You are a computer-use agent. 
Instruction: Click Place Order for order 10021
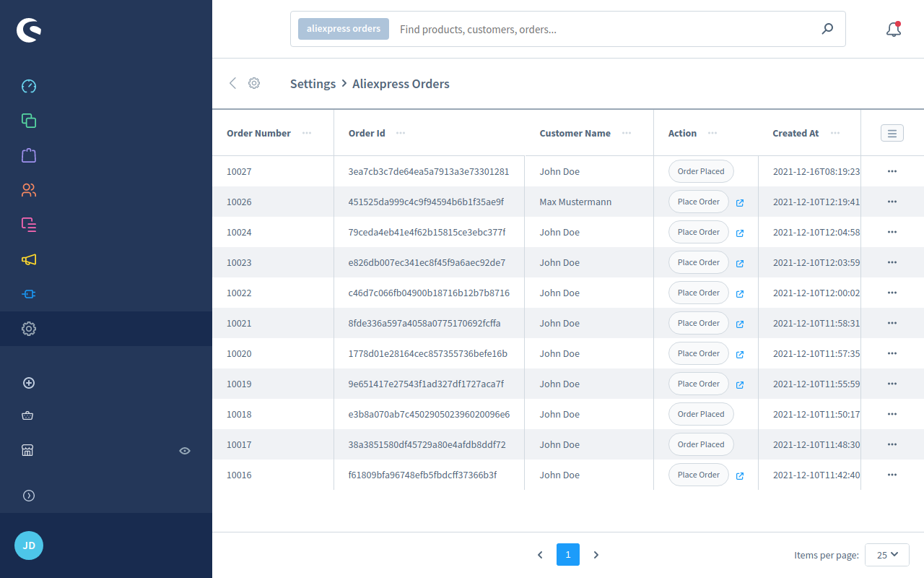click(699, 323)
